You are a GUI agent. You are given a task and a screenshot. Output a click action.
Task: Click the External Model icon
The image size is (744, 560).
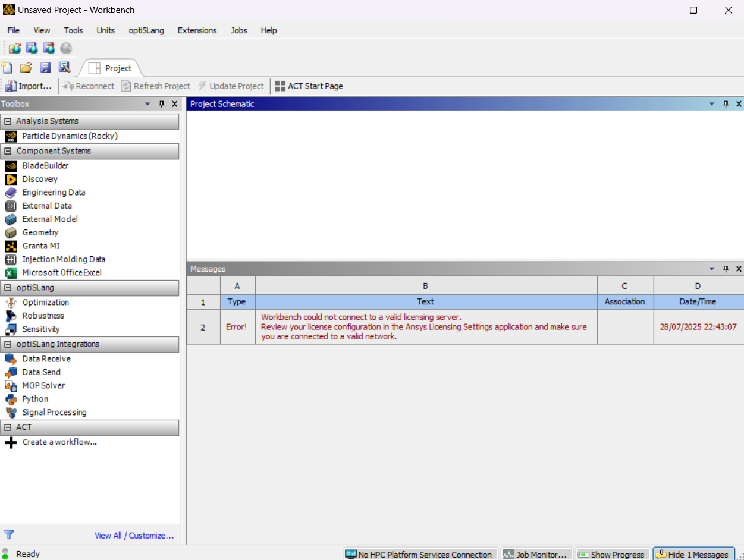11,219
